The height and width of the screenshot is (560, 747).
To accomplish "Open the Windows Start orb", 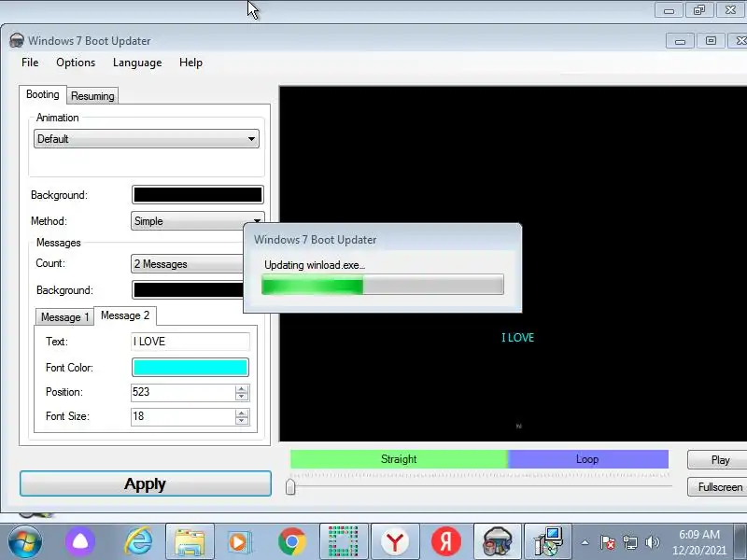I will coord(24,541).
